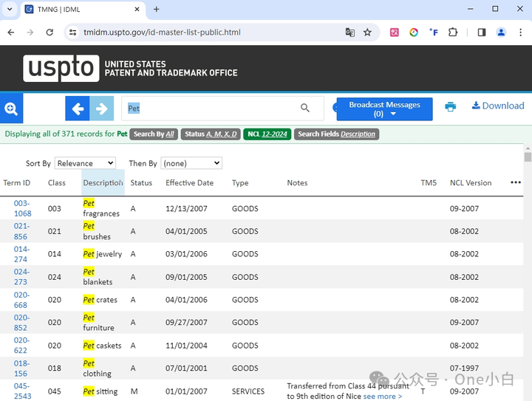
Task: Sort by Status column header
Action: pos(141,183)
